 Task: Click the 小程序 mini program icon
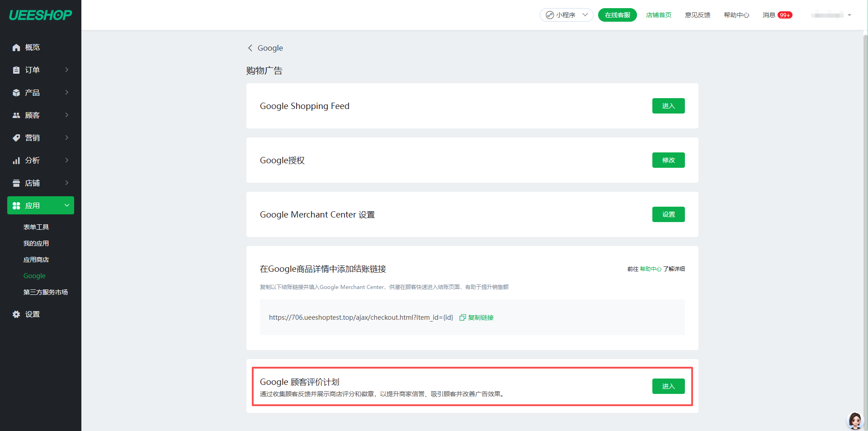click(550, 15)
